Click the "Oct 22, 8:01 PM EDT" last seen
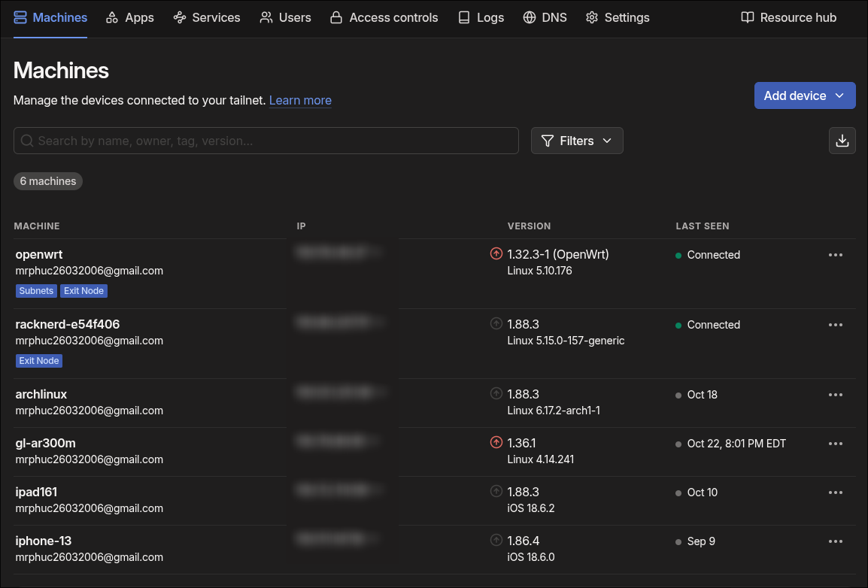 tap(736, 444)
